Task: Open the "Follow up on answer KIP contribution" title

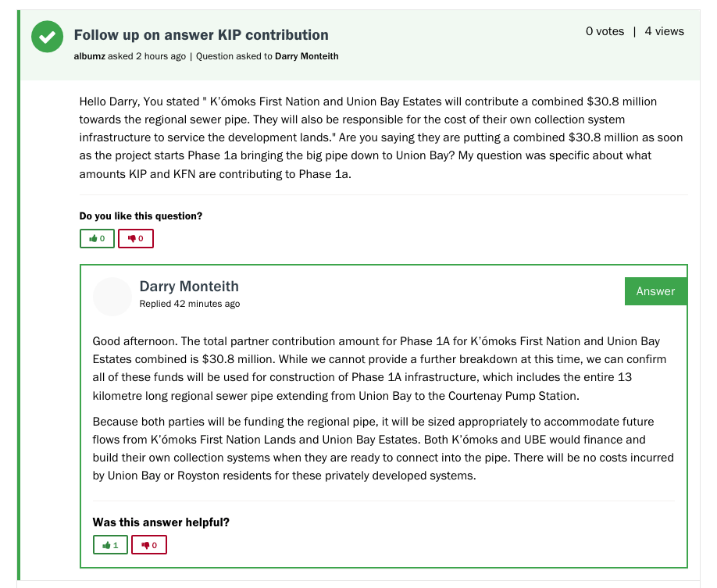Action: coord(201,35)
